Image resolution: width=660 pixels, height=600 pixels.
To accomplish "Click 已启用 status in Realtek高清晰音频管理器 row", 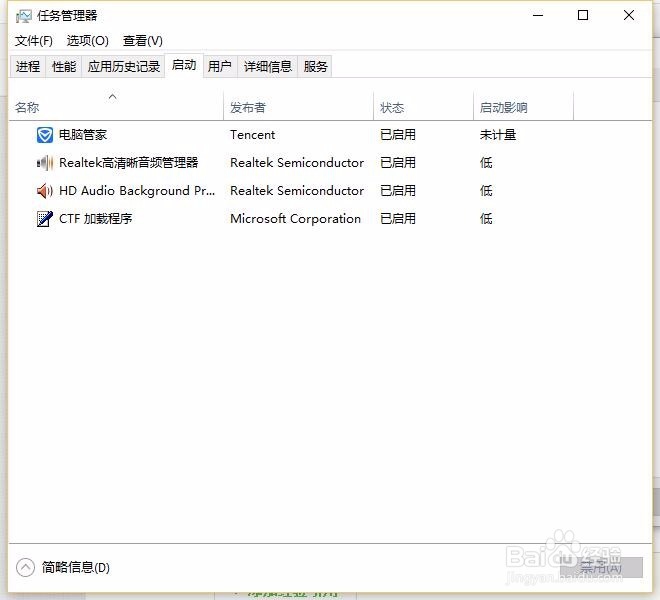I will pos(398,163).
